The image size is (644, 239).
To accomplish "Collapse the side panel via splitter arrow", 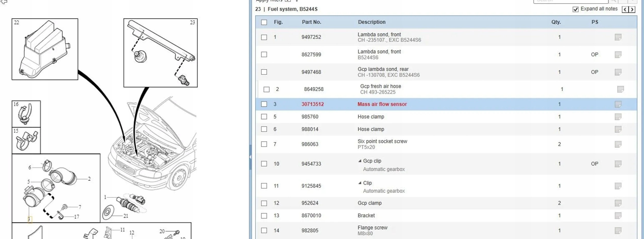I will [250, 157].
